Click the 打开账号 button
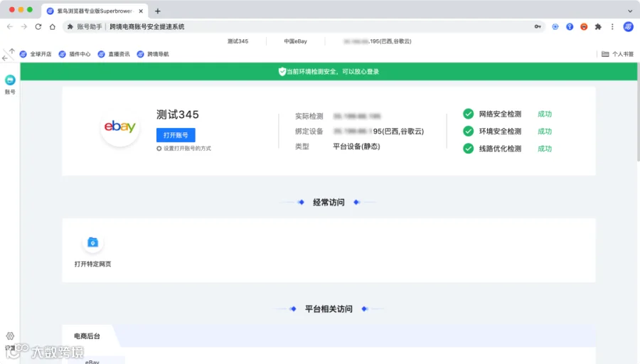The width and height of the screenshot is (640, 364). point(176,135)
